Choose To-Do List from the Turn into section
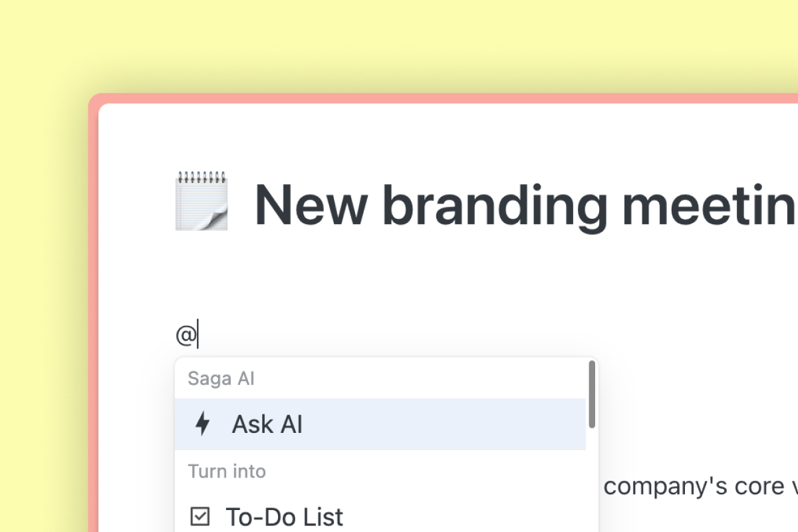This screenshot has height=532, width=798. 285,517
